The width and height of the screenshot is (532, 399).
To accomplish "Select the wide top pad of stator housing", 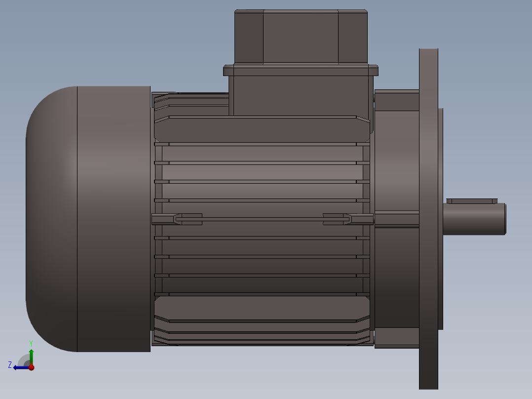I will 262,129.
